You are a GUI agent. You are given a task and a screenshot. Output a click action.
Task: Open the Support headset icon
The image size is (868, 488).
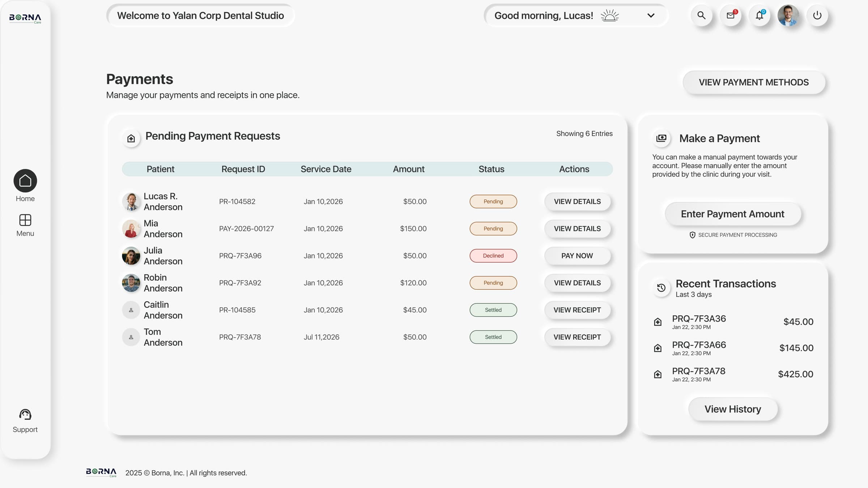coord(25,414)
